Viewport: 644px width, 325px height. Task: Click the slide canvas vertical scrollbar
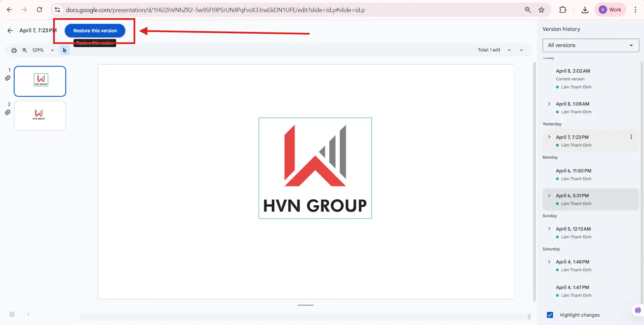(x=535, y=181)
